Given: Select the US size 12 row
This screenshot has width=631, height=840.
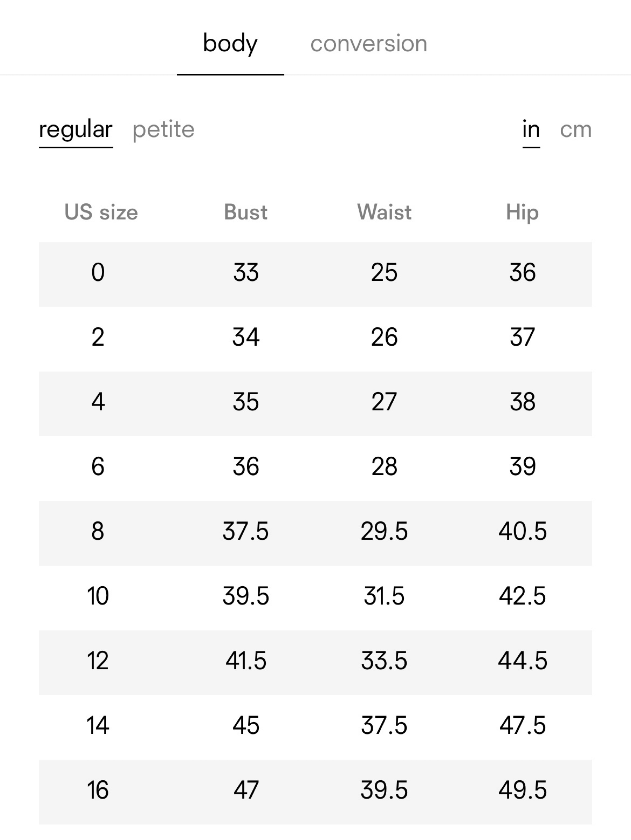Looking at the screenshot, I should (x=315, y=663).
